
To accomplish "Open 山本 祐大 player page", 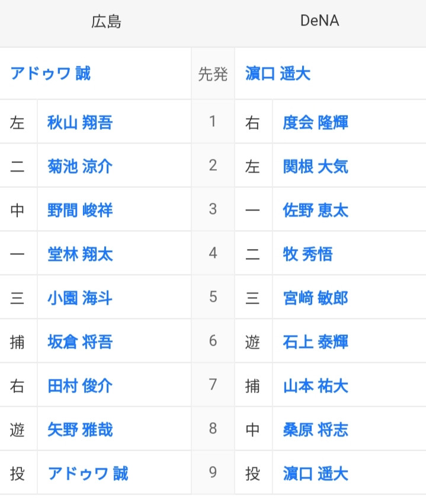I will (315, 386).
